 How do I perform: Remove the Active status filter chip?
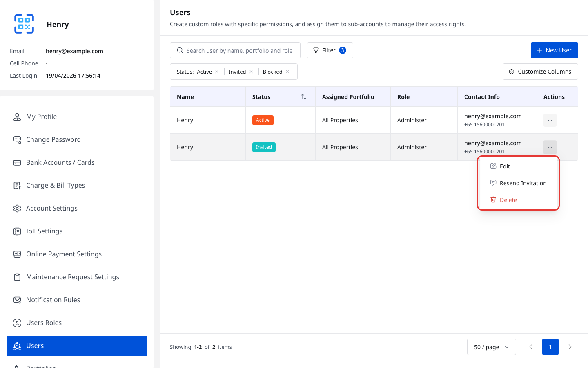pos(217,72)
